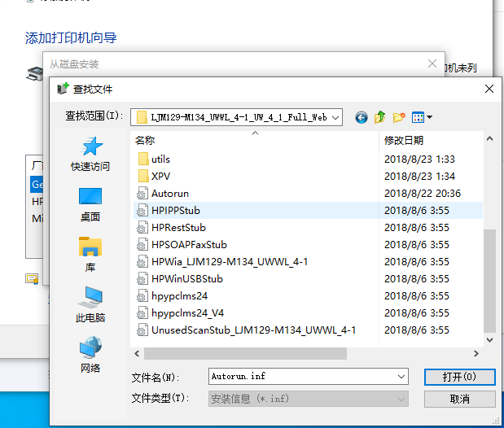The width and height of the screenshot is (504, 428).
Task: Click the 2018/8/23 1:34 date cell
Action: 419,176
